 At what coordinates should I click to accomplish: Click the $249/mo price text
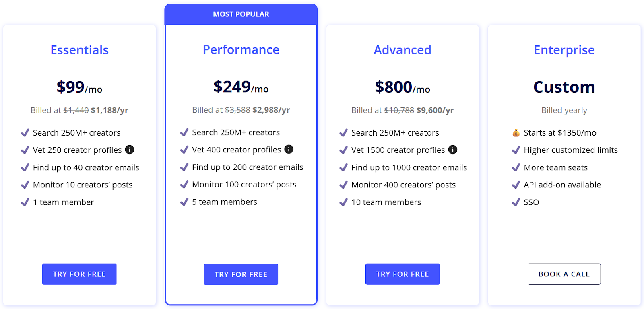(241, 87)
